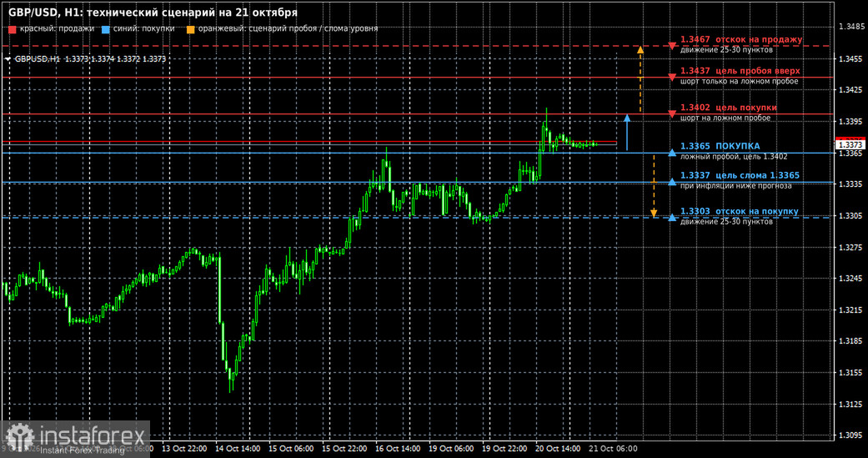Click time axis label '16 Oct 14:00'
Image resolution: width=868 pixels, height=458 pixels.
tap(398, 448)
